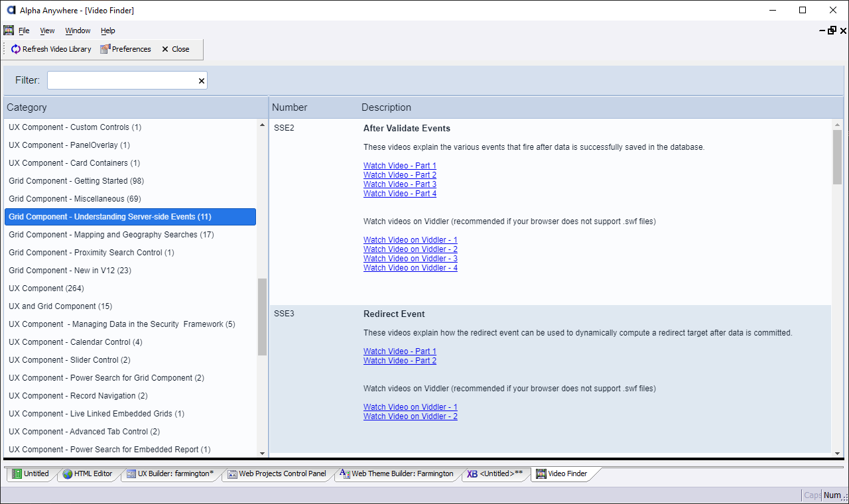Click the description pane scrollbar thumb
Screen dimensions: 849x504
coord(837,157)
